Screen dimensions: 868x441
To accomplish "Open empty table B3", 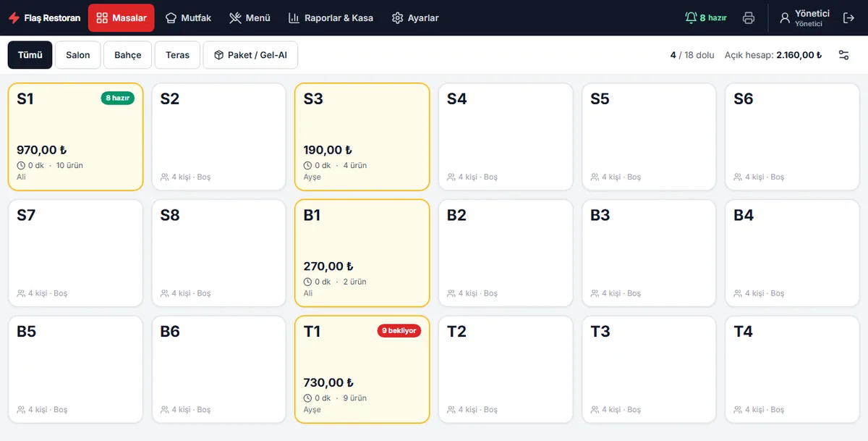I will pyautogui.click(x=649, y=253).
